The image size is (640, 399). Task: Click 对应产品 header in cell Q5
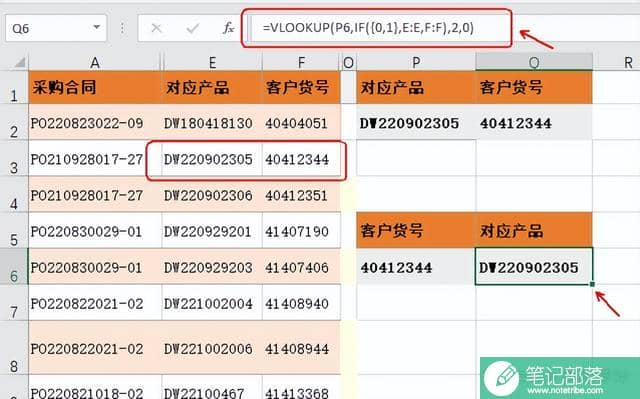pos(534,231)
